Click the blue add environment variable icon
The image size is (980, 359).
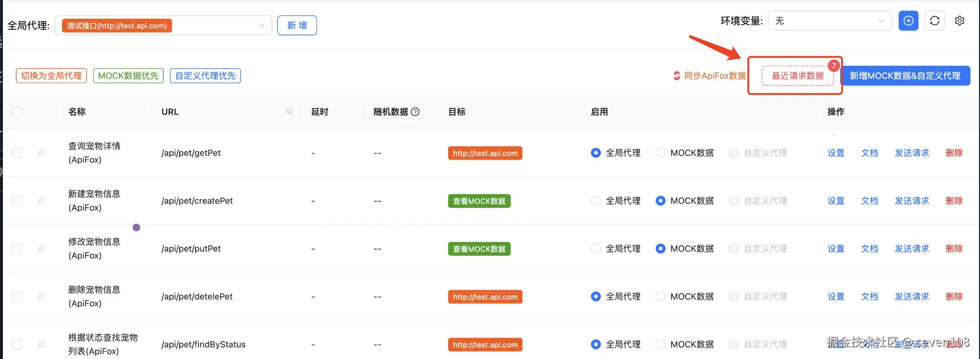[x=908, y=21]
